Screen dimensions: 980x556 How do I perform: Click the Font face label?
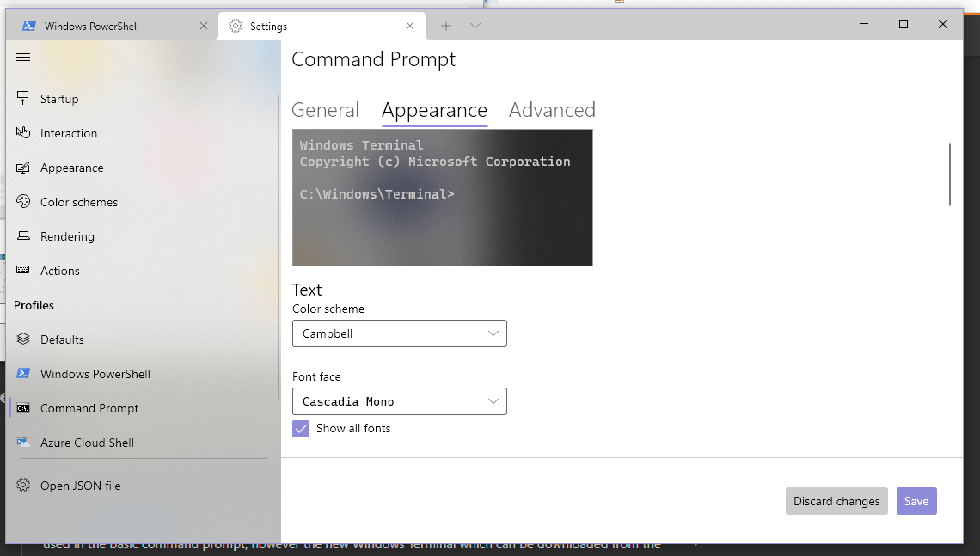click(x=316, y=376)
